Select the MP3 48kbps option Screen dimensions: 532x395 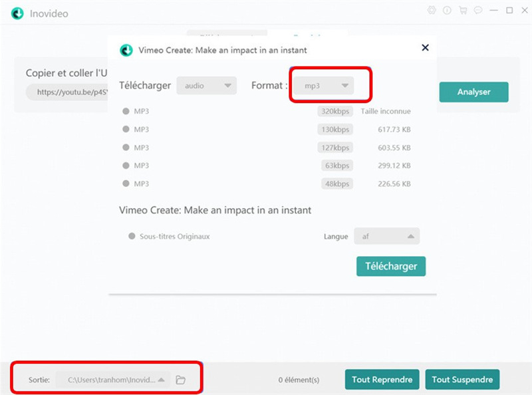(x=126, y=184)
